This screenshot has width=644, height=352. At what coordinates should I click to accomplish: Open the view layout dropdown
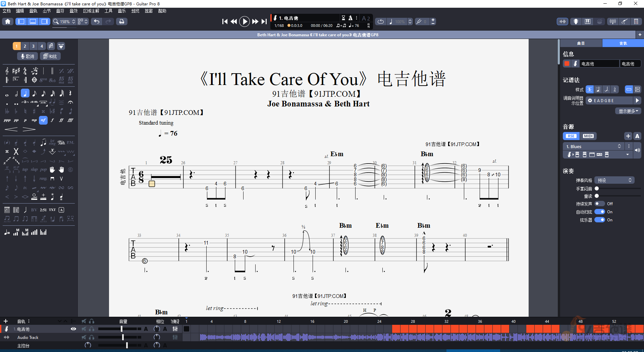click(x=83, y=21)
